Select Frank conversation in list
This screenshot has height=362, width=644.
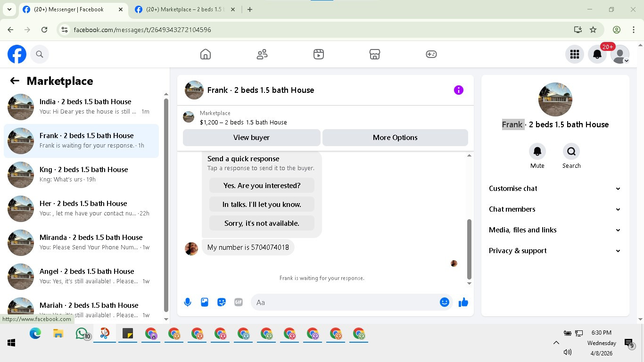(81, 141)
